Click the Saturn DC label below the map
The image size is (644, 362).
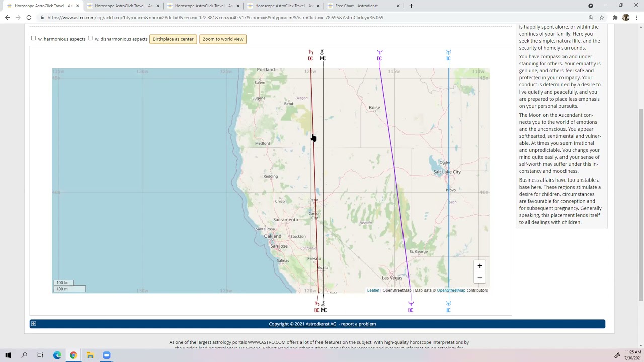317,307
